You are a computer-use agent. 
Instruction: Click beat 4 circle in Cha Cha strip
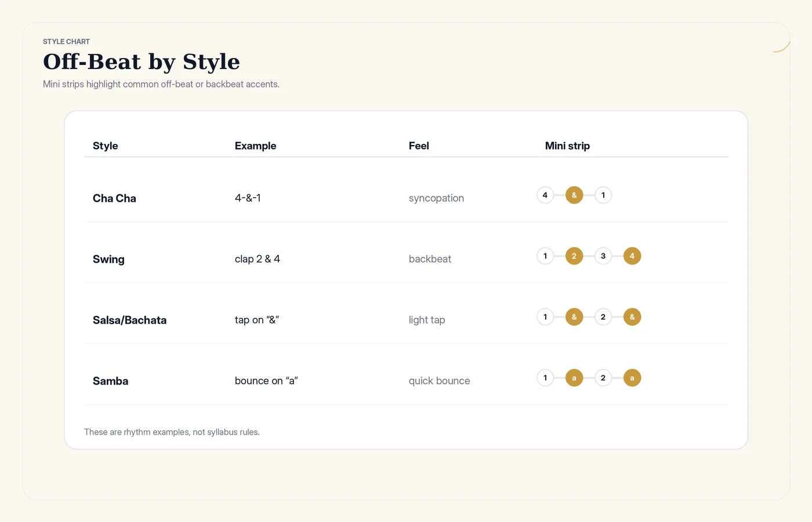[545, 195]
